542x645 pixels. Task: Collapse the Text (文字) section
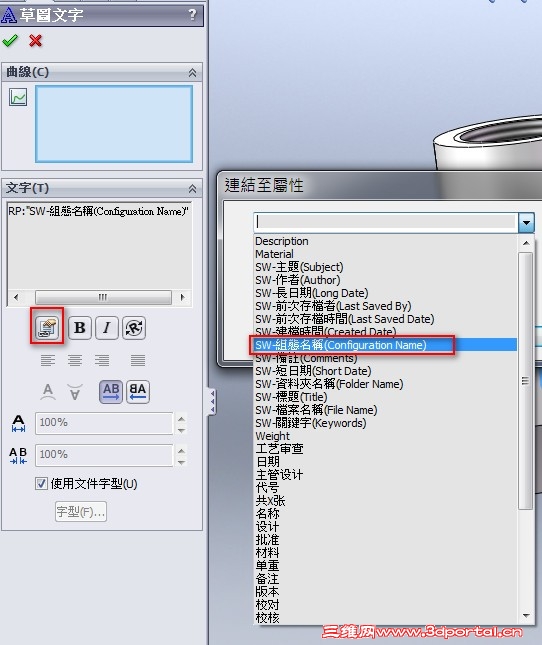[192, 189]
